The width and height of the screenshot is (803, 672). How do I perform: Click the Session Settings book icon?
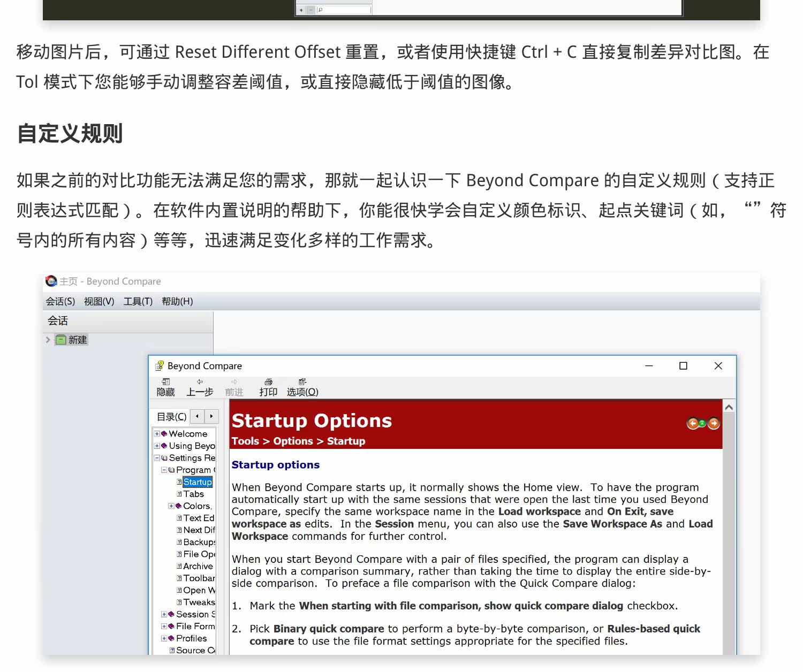tap(171, 614)
